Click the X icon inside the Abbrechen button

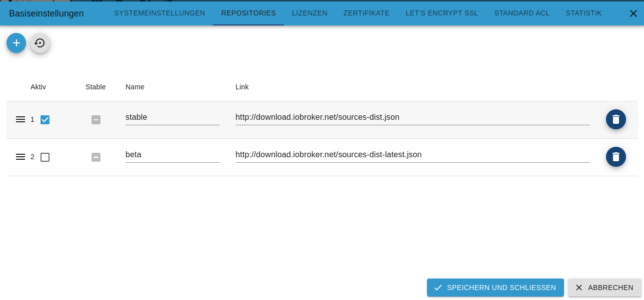579,288
